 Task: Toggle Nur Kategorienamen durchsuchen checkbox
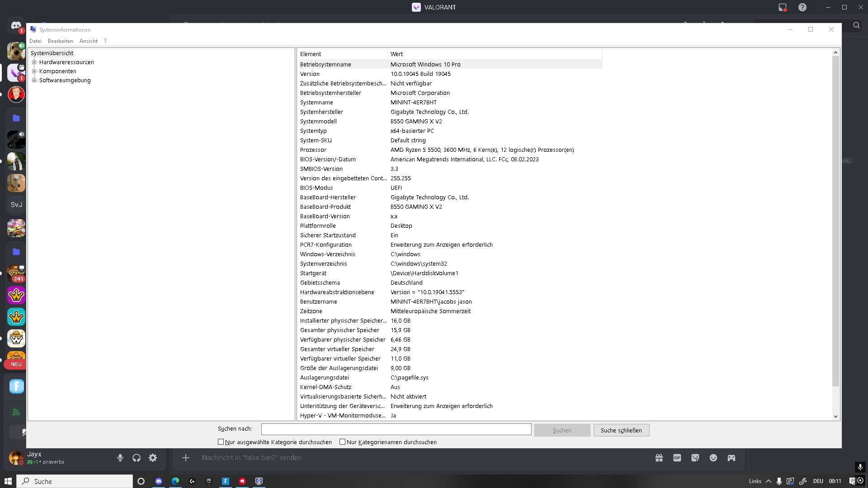click(343, 442)
